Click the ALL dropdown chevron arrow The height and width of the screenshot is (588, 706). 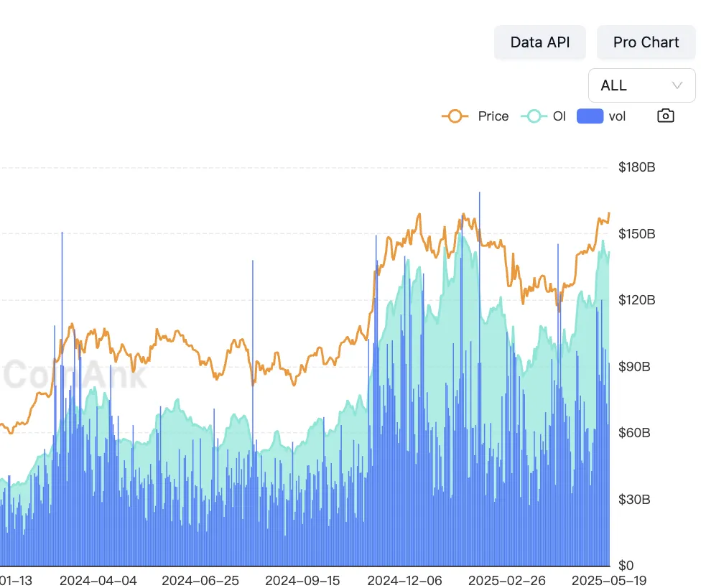[677, 85]
